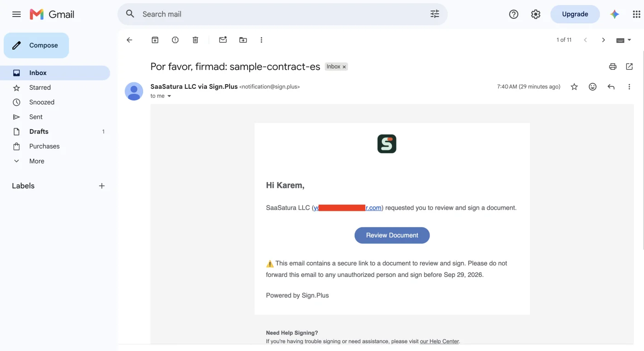Screen dimensions: 644x351
Task: Add an emoji reaction
Action: 592,86
